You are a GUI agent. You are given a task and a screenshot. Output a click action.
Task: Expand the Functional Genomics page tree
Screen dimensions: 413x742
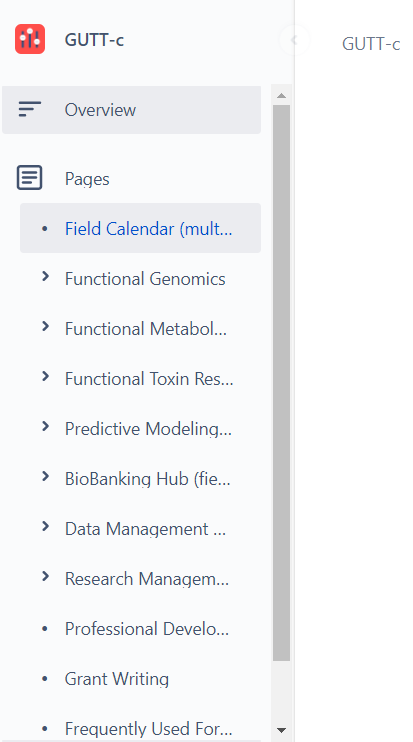click(x=45, y=276)
